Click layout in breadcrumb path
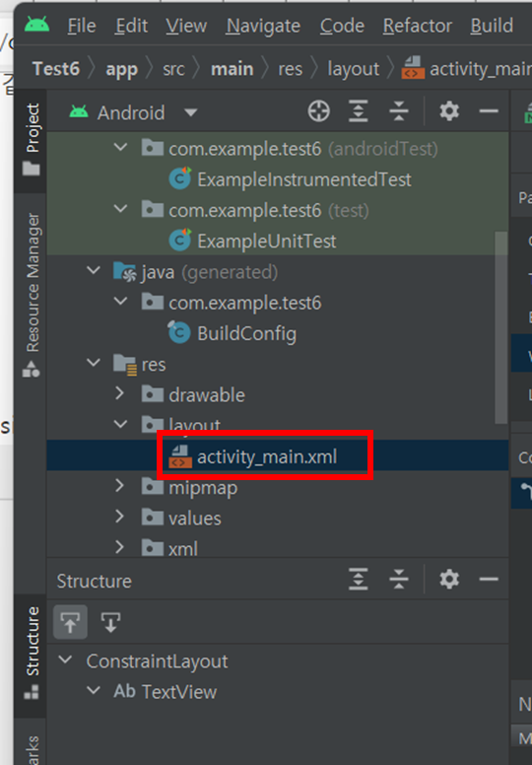532x765 pixels. click(x=354, y=69)
